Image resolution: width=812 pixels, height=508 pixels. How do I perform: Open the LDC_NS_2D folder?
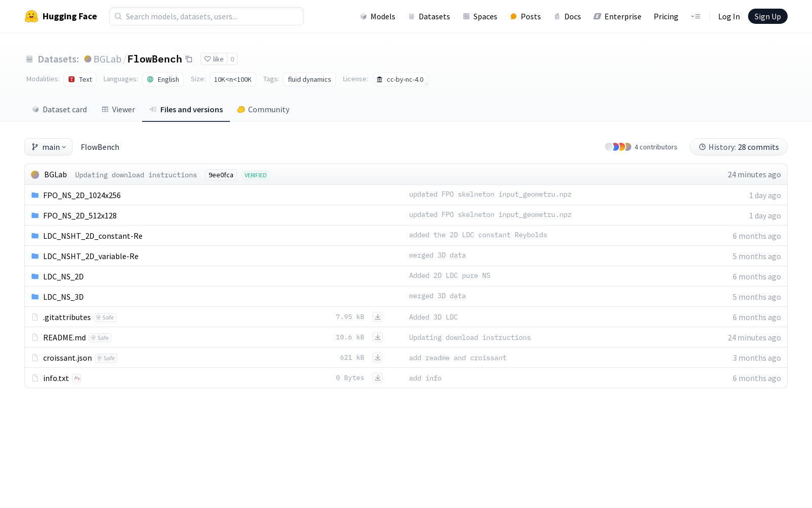pos(63,276)
